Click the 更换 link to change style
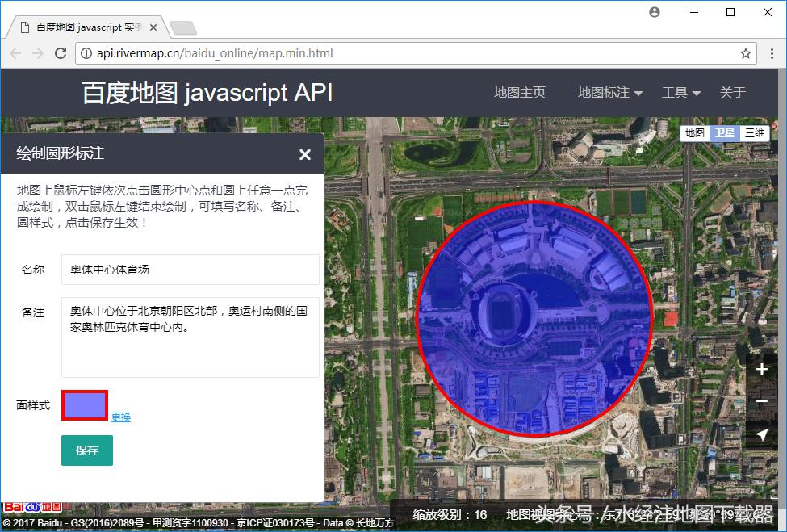The image size is (787, 532). tap(119, 417)
